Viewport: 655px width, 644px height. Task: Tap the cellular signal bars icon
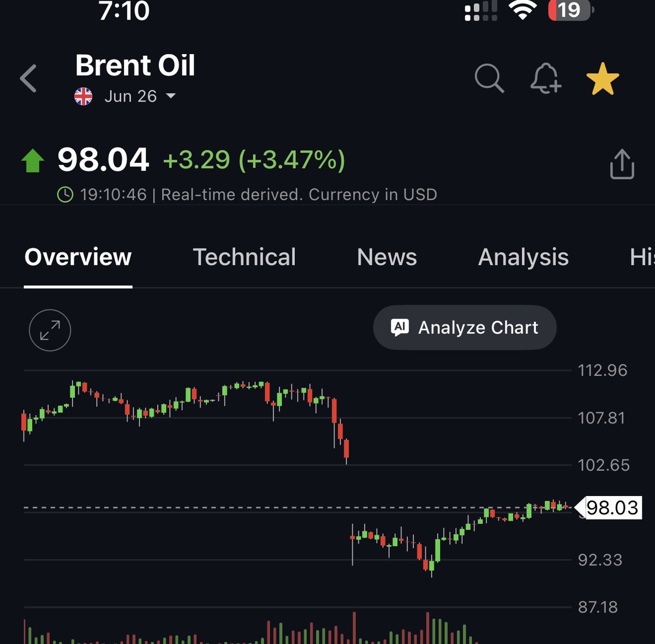[x=481, y=11]
